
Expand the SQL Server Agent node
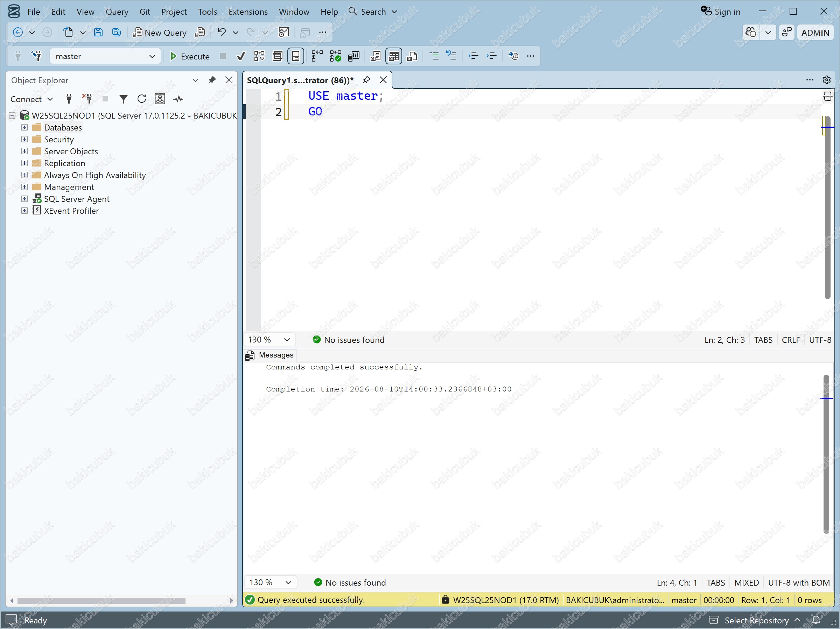[24, 199]
